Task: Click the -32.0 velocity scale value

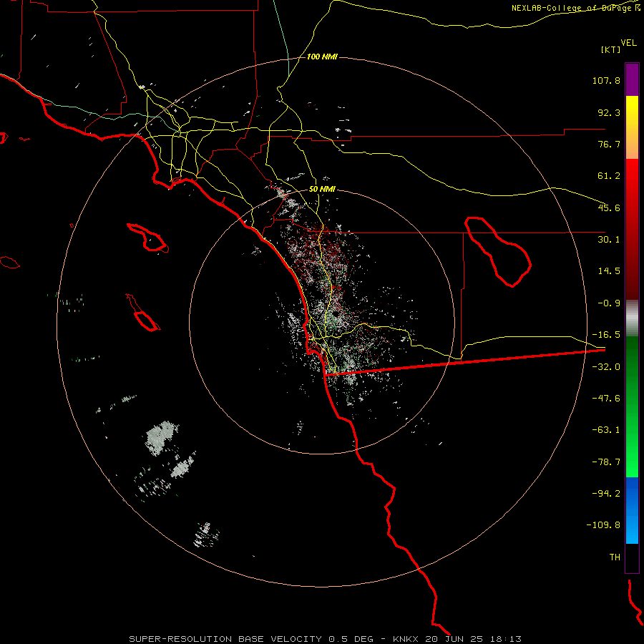Action: click(606, 367)
